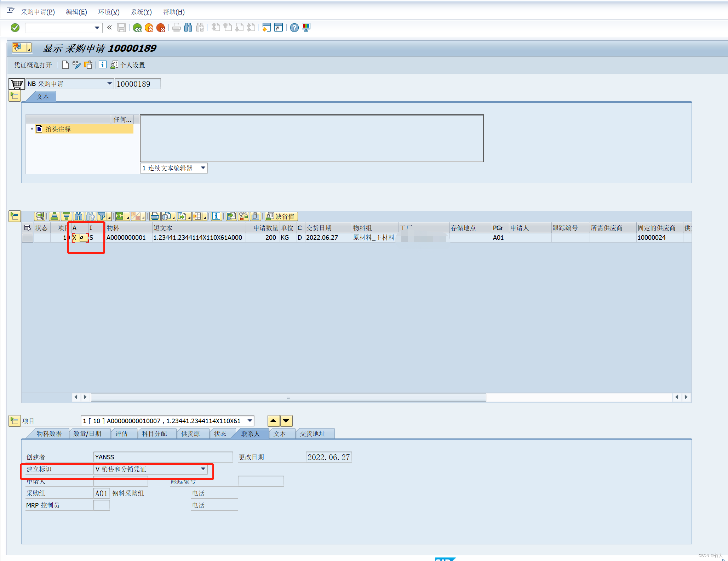
Task: Open a new session with the new session icon
Action: point(266,28)
